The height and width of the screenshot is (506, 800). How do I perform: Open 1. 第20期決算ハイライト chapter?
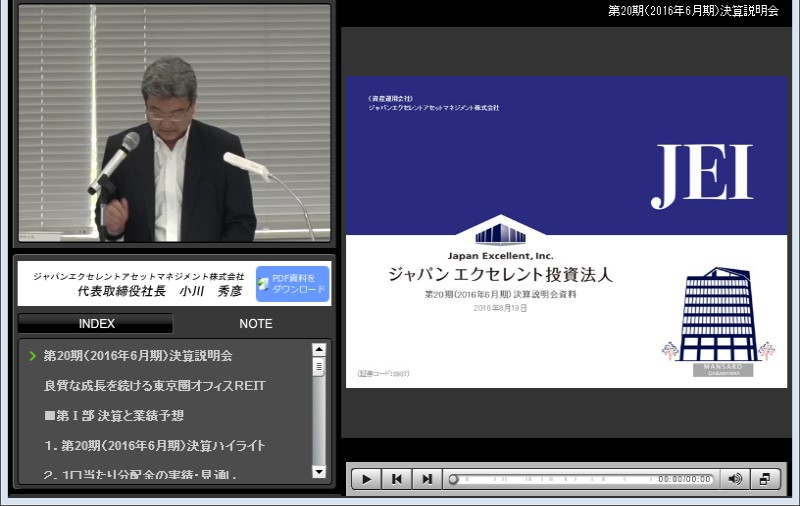pos(155,446)
